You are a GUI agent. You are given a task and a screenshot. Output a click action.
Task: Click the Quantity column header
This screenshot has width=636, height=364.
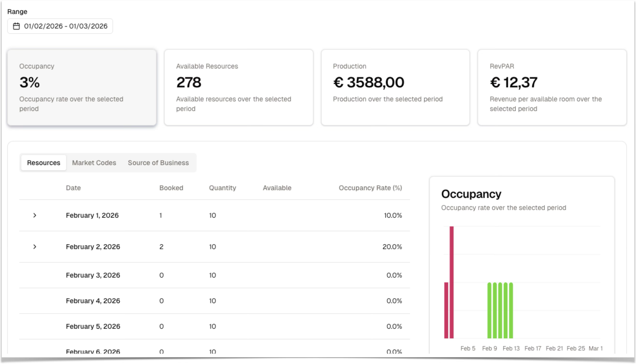pyautogui.click(x=222, y=188)
